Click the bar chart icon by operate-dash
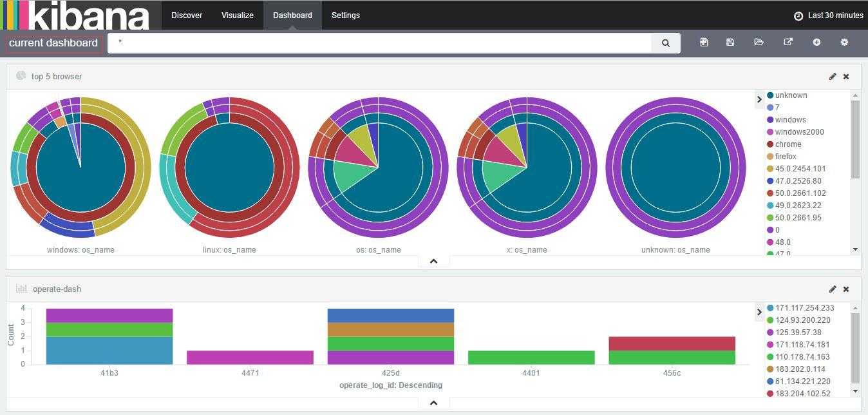This screenshot has width=868, height=415. tap(21, 289)
